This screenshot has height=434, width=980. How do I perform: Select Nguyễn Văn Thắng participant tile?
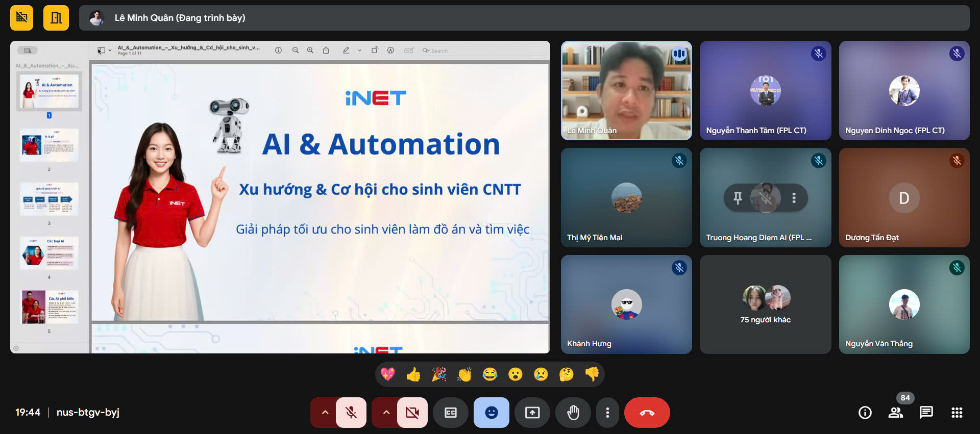[x=904, y=304]
